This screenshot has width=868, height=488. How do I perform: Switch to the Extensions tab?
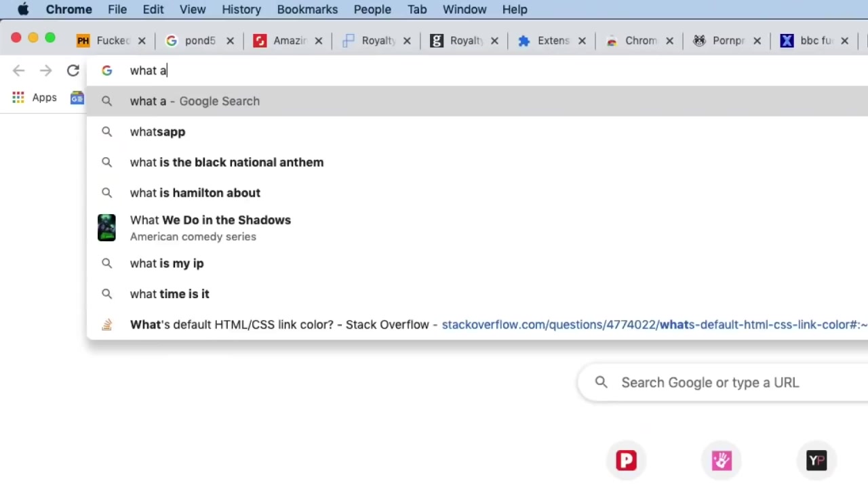(552, 41)
